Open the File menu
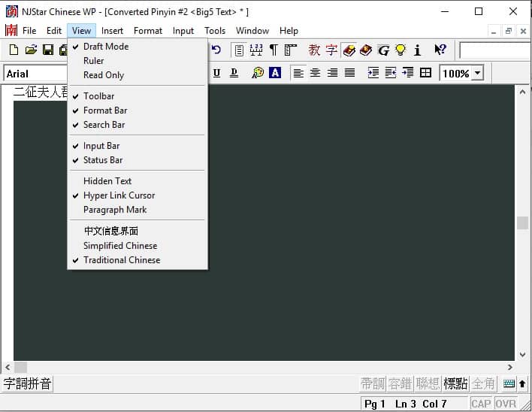532x412 pixels. [x=29, y=31]
